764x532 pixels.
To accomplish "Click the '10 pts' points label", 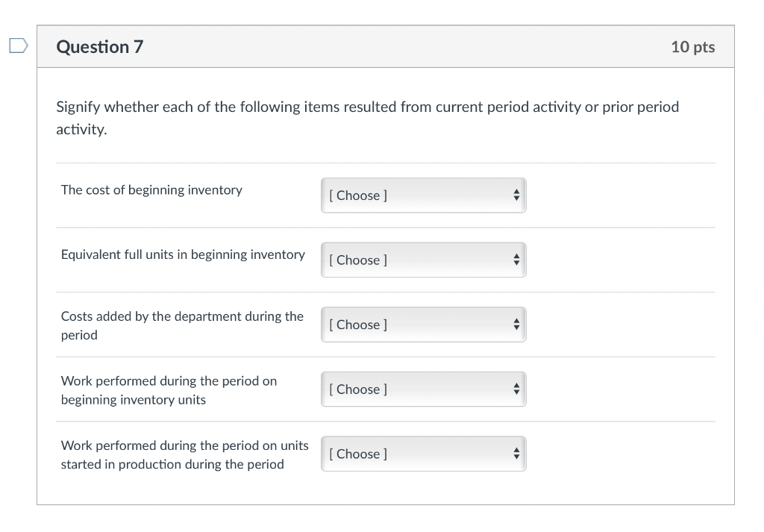I will (692, 47).
